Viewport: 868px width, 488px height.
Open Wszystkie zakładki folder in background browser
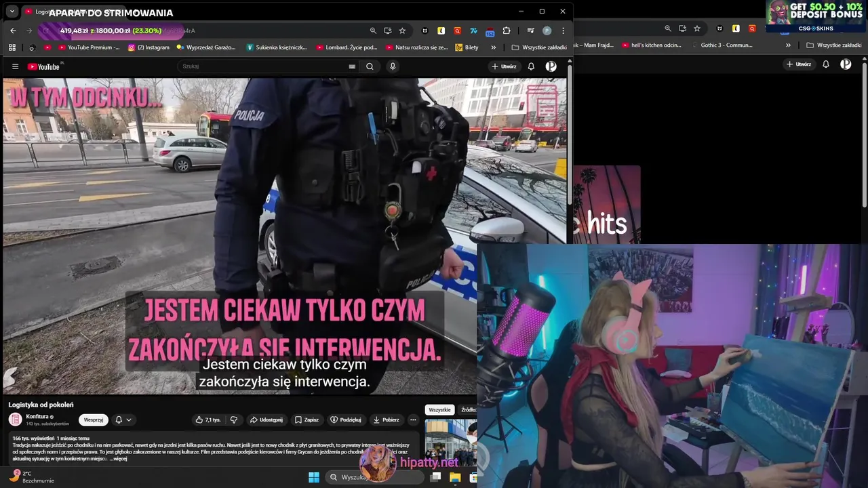click(833, 45)
